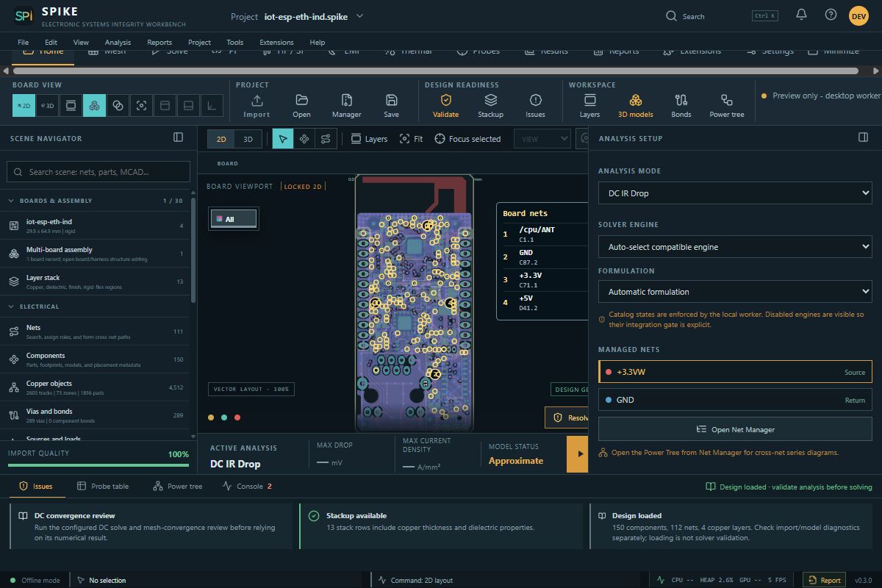Collapse the Electrical section

pyautogui.click(x=11, y=306)
